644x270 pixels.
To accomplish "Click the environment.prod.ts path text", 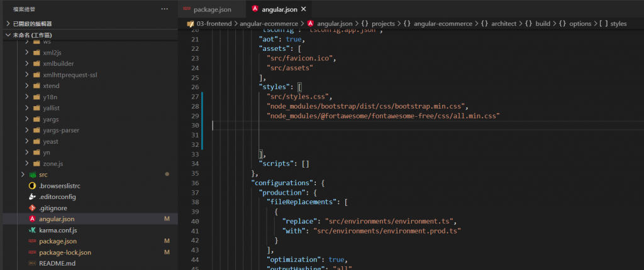I will 387,230.
